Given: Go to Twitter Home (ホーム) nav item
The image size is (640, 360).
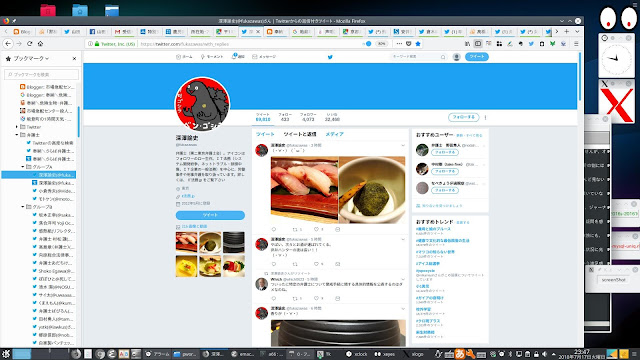Looking at the screenshot, I should (184, 57).
